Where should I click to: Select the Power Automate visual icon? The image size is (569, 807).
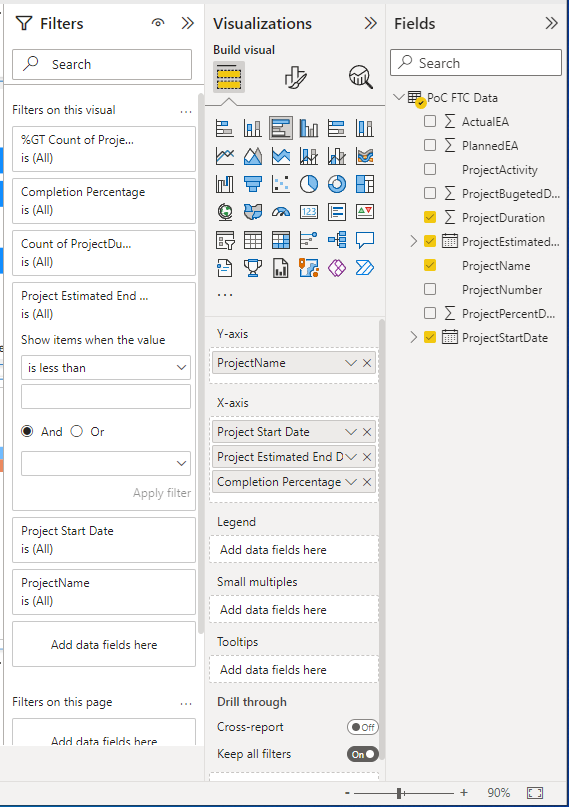pyautogui.click(x=364, y=268)
